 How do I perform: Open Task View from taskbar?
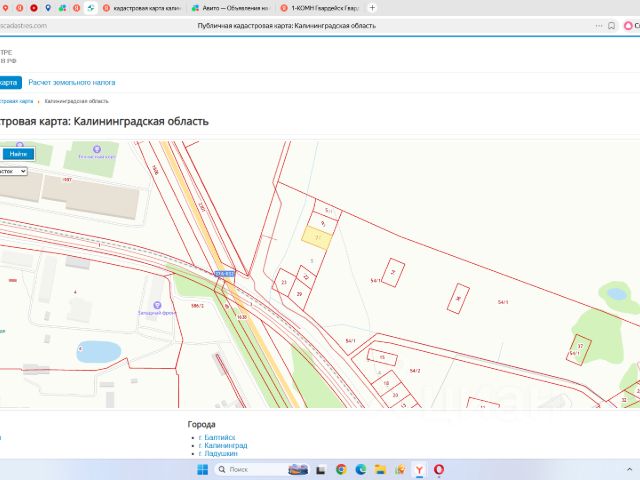(x=320, y=470)
